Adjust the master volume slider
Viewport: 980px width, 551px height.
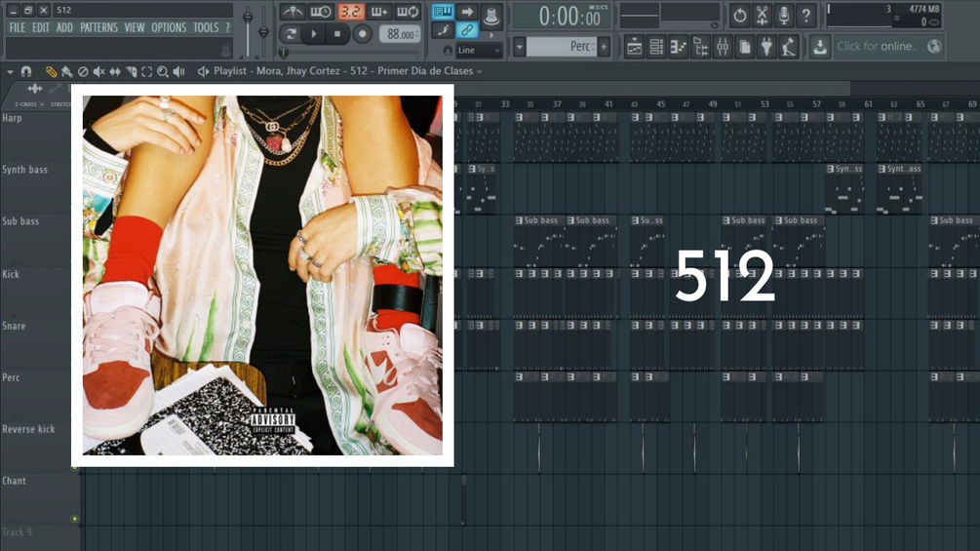[248, 31]
